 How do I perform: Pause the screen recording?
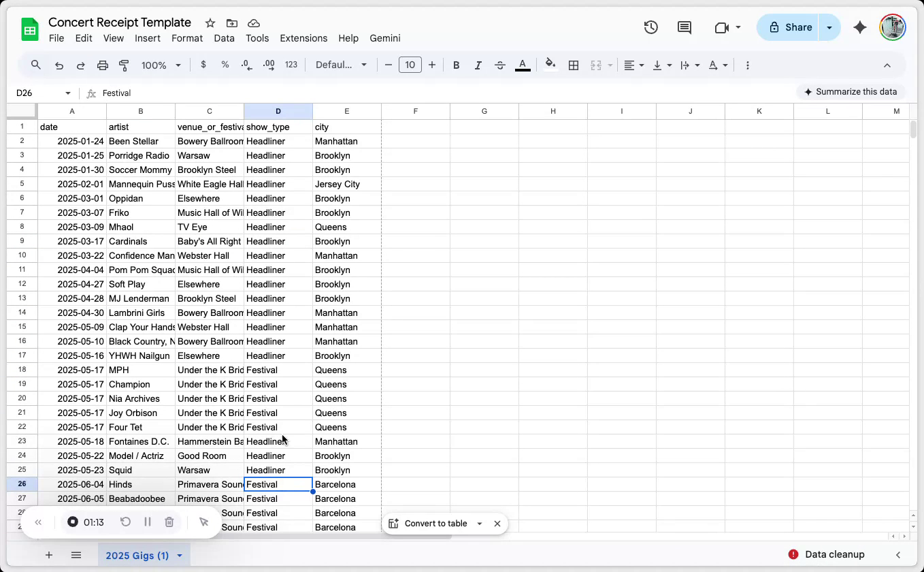[x=147, y=522]
